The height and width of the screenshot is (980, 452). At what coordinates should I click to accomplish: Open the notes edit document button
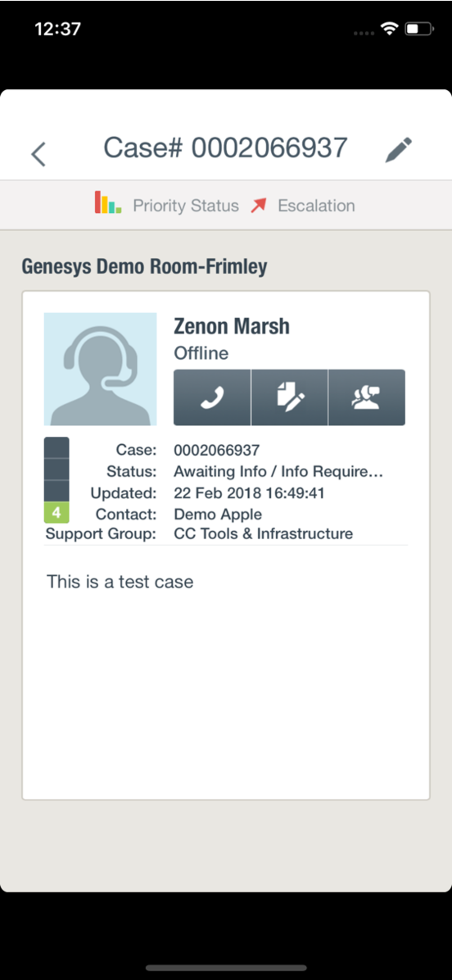pyautogui.click(x=290, y=397)
